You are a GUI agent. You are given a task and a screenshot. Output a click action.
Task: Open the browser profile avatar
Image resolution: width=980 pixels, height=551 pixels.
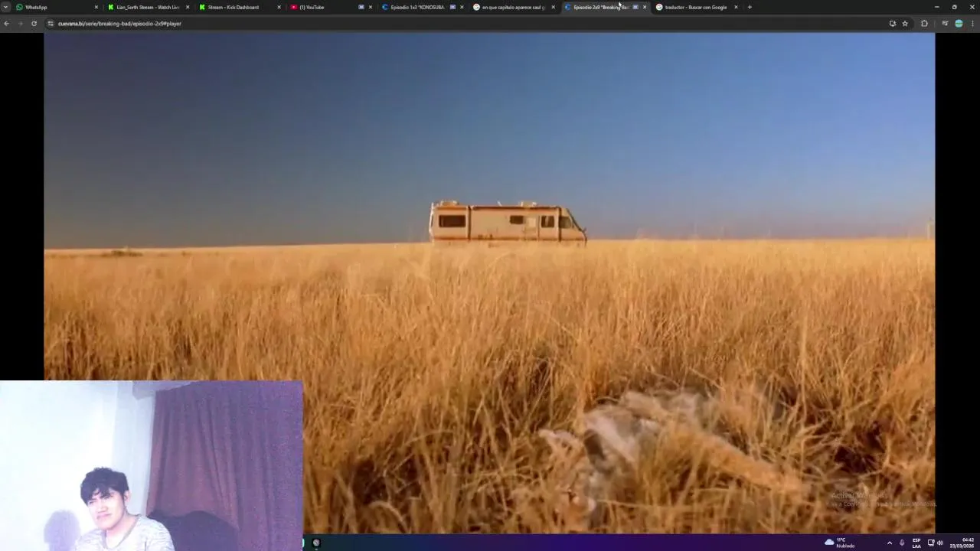point(959,24)
